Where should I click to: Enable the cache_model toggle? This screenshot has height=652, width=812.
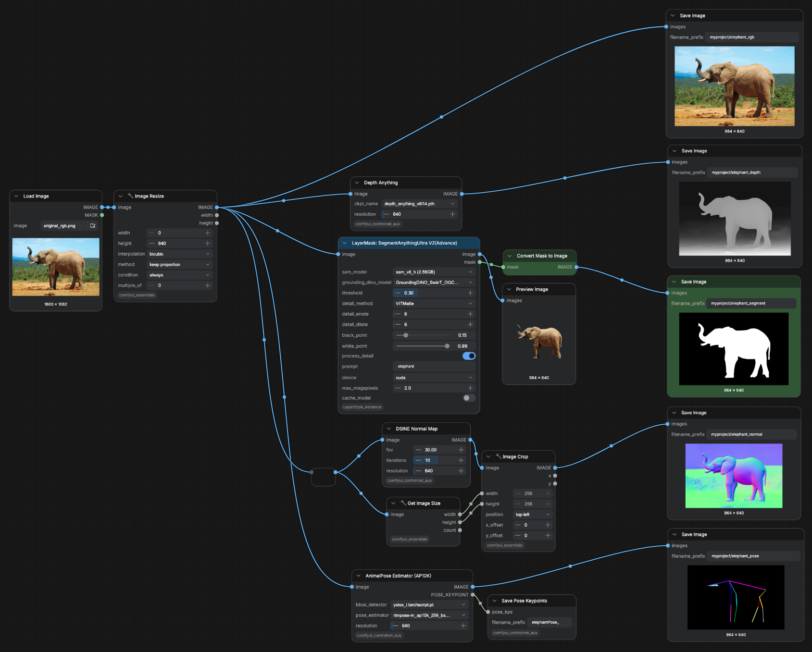[469, 398]
